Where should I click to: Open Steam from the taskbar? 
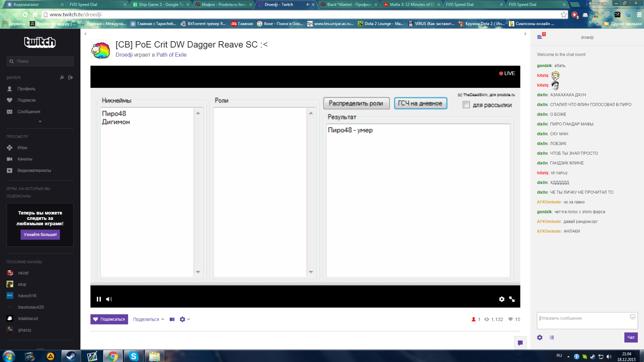pos(71,356)
